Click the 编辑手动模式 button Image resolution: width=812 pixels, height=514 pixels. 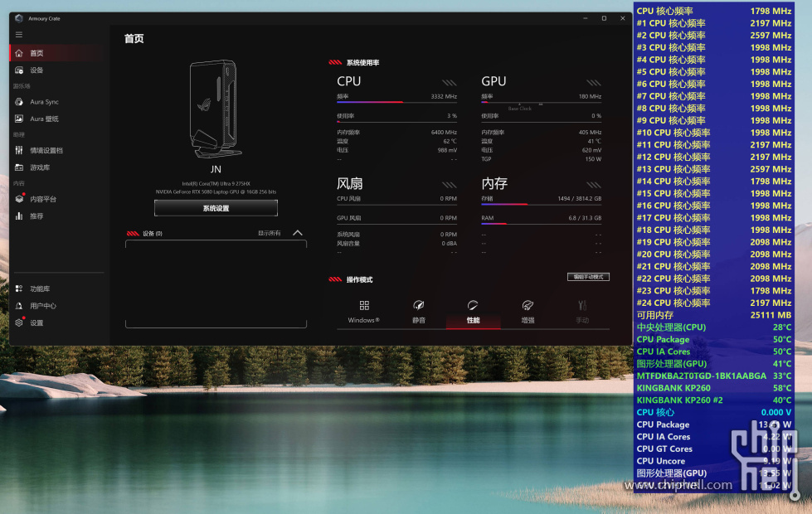[x=588, y=277]
